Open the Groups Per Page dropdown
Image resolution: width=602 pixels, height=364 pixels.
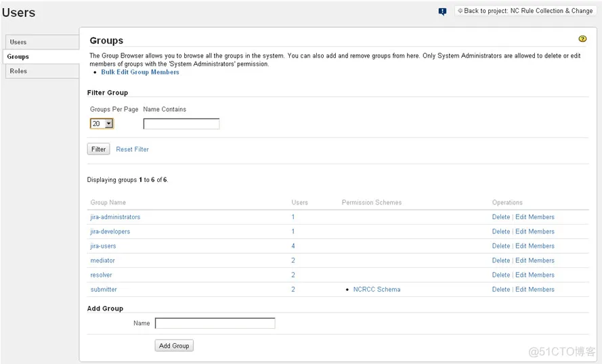[x=102, y=124]
